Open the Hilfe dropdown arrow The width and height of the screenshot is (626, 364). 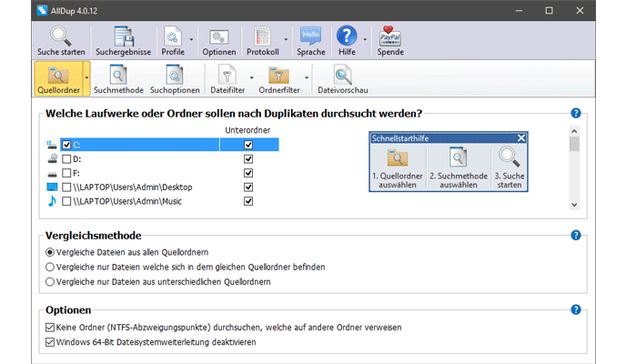pos(366,40)
